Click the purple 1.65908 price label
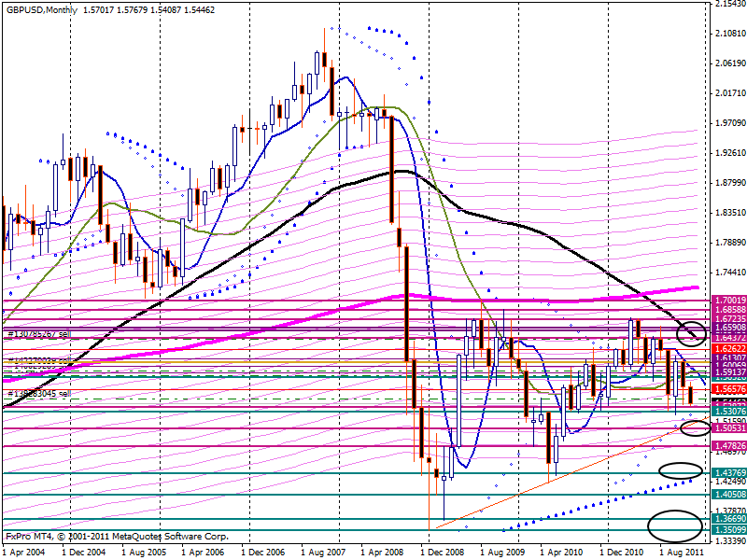 (729, 328)
